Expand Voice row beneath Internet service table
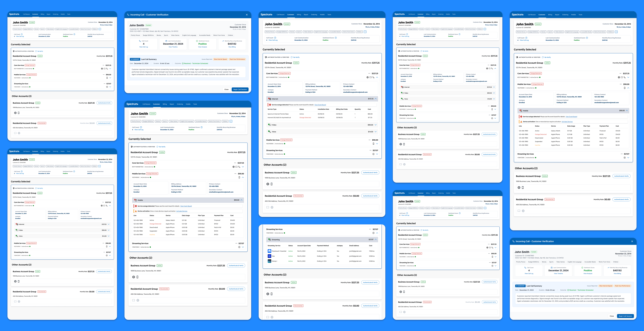The width and height of the screenshot is (644, 331). click(x=375, y=132)
